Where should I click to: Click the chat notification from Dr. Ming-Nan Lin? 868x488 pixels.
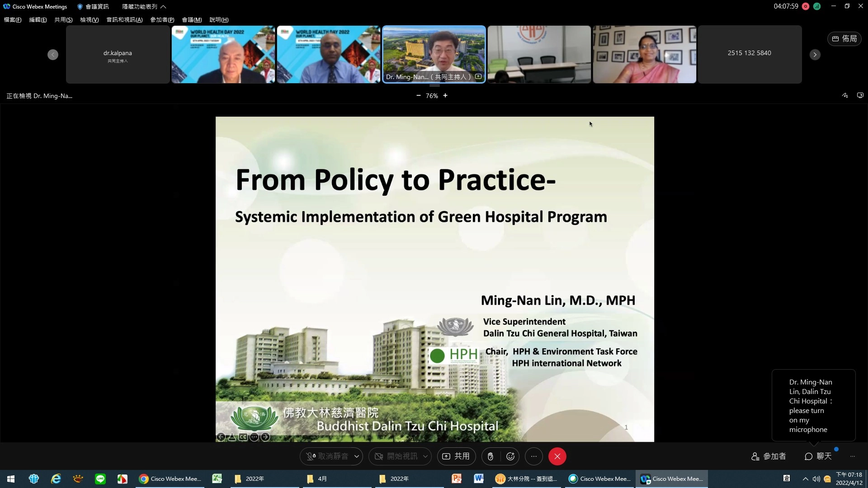[x=813, y=405]
